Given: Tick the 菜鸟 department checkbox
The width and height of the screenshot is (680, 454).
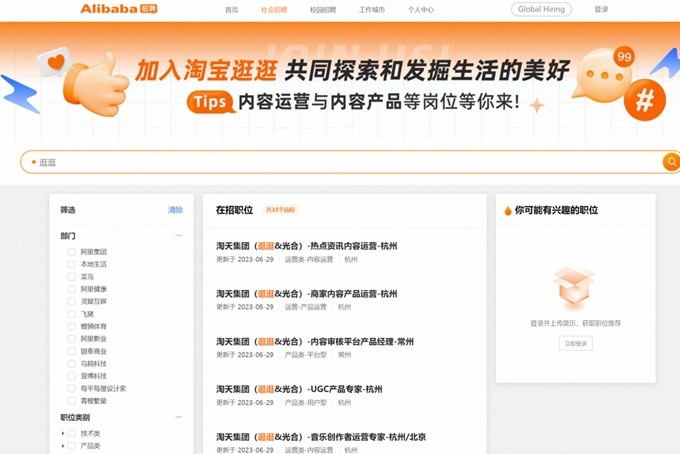Looking at the screenshot, I should (x=72, y=277).
